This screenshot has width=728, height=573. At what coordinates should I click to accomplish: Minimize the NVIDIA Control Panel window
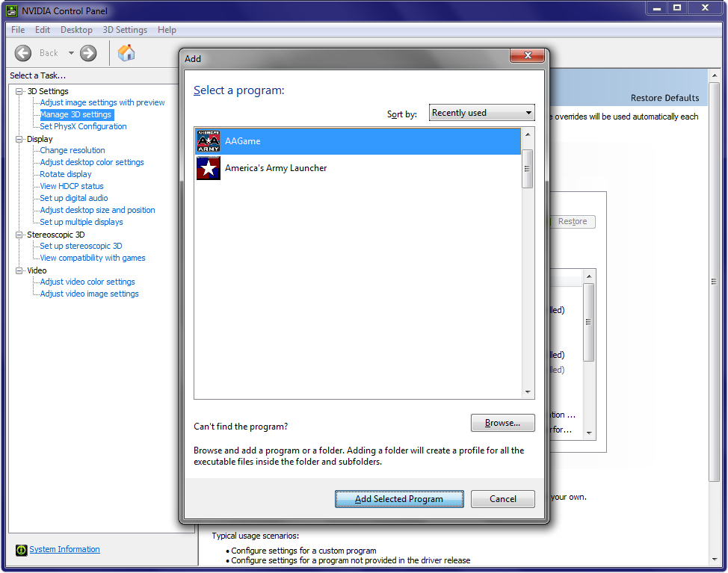click(x=656, y=8)
